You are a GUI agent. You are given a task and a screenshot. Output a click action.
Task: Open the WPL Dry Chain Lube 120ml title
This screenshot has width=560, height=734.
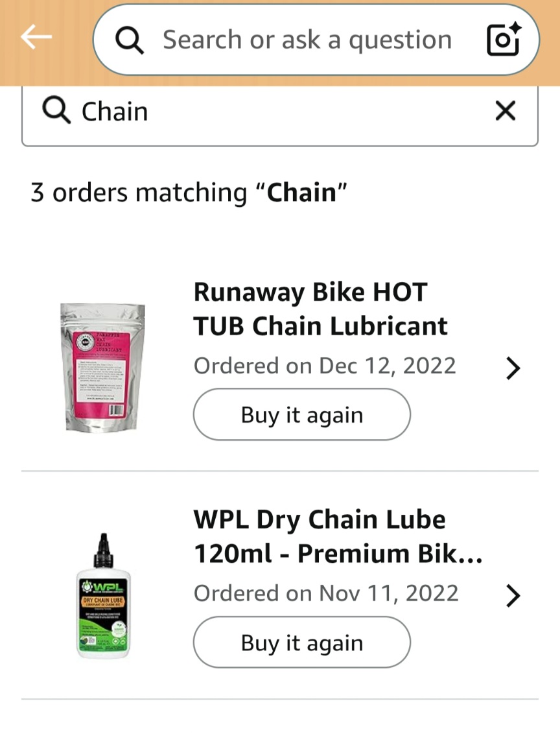(x=338, y=537)
